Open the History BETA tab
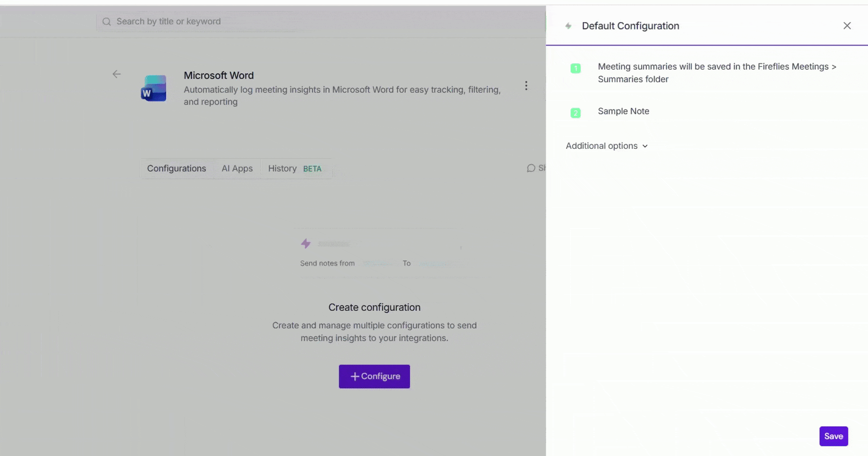The height and width of the screenshot is (456, 868). coord(295,168)
